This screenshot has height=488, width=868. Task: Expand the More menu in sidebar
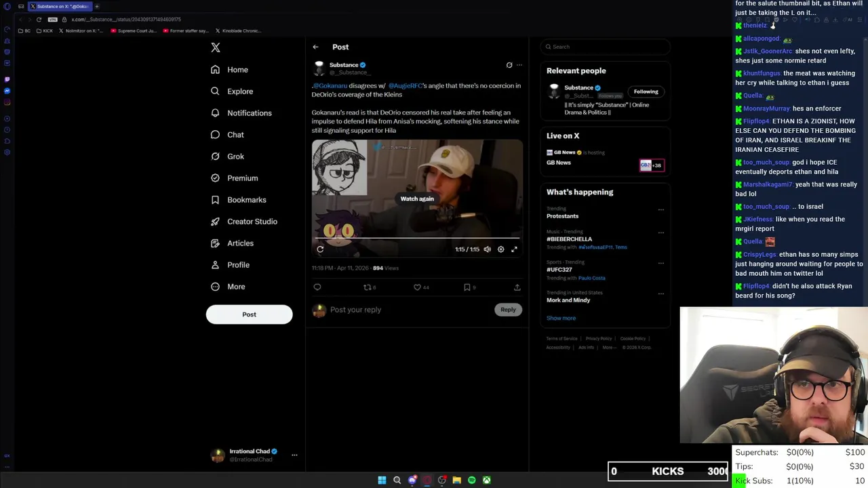228,287
